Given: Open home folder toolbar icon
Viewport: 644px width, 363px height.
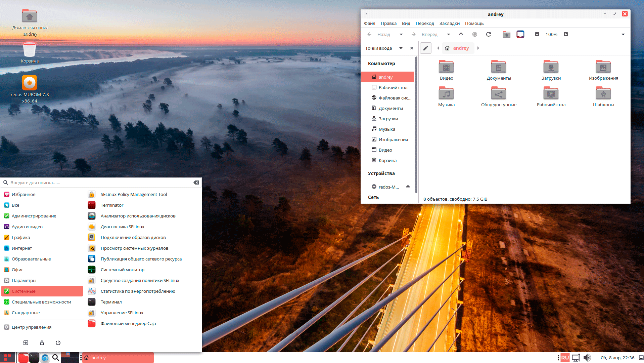Looking at the screenshot, I should pyautogui.click(x=506, y=34).
